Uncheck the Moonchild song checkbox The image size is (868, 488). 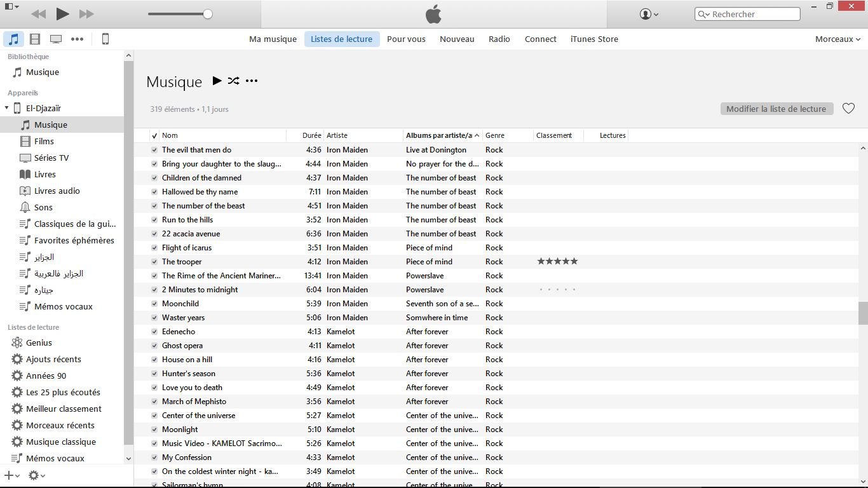coord(154,304)
